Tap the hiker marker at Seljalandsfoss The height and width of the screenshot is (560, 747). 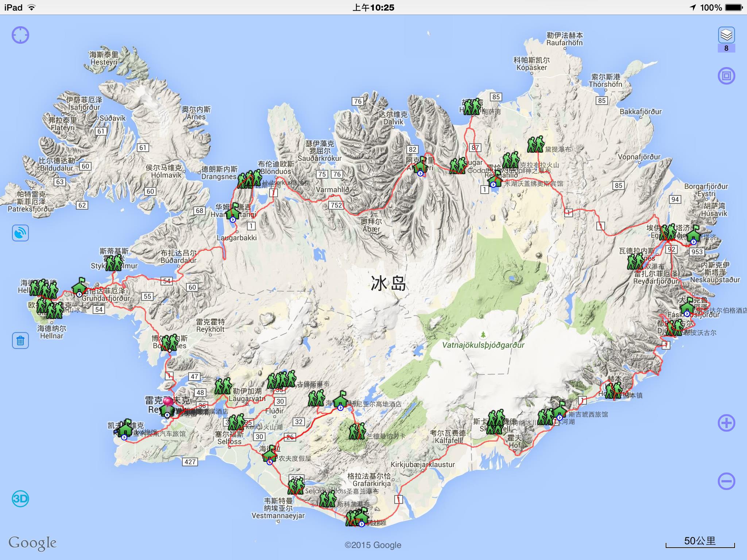(296, 486)
